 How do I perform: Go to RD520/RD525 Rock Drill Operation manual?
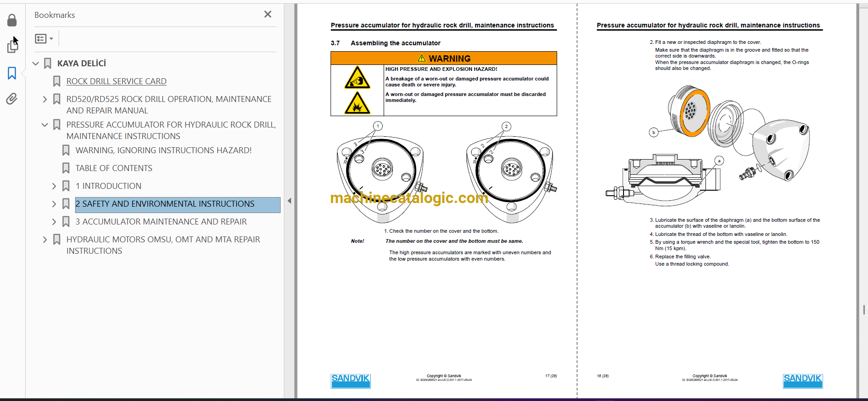coord(169,105)
